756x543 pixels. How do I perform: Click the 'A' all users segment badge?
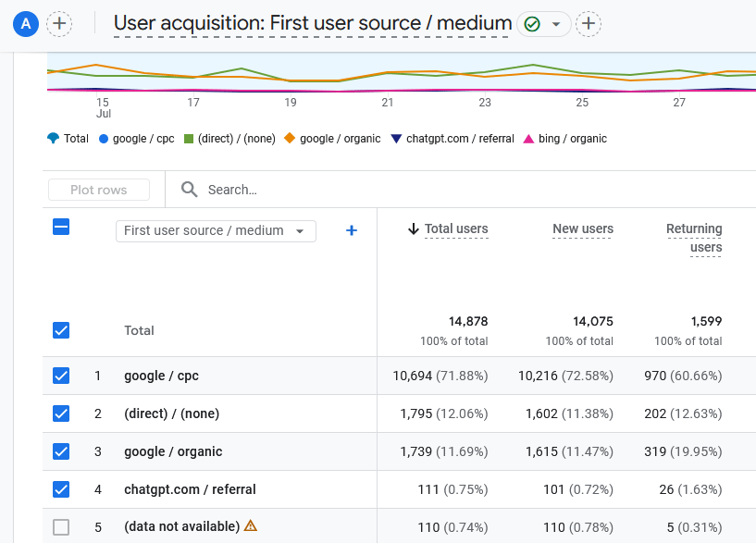click(26, 24)
